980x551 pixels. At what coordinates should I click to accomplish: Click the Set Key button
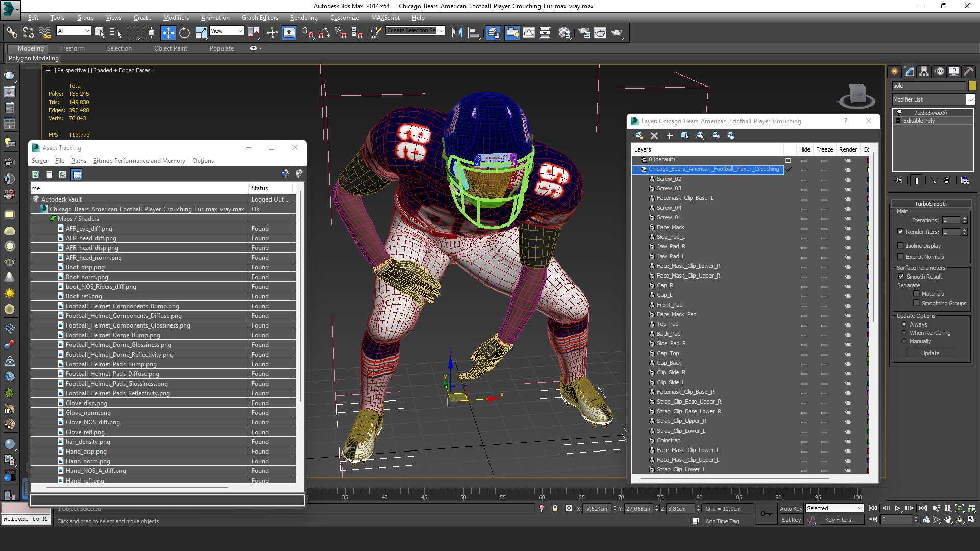pyautogui.click(x=791, y=520)
